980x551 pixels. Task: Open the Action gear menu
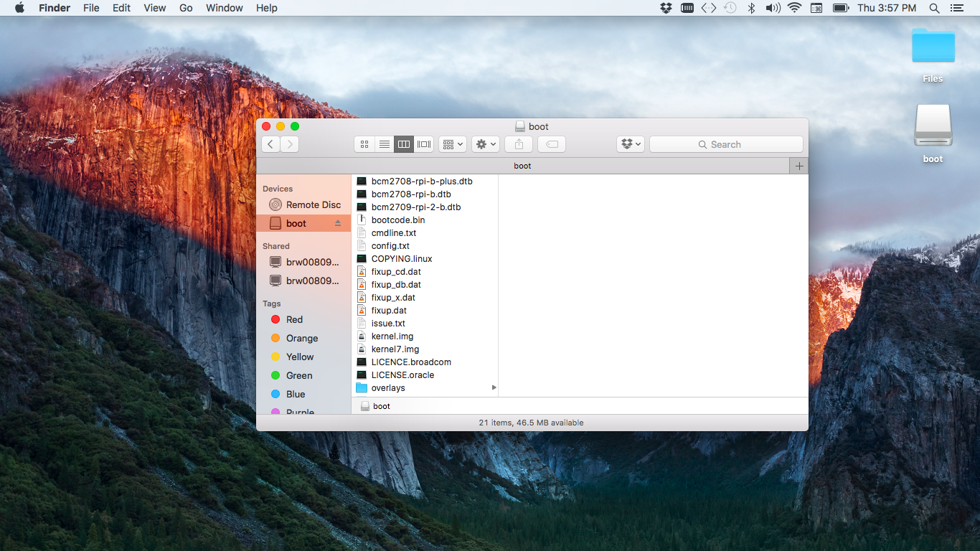click(x=486, y=144)
